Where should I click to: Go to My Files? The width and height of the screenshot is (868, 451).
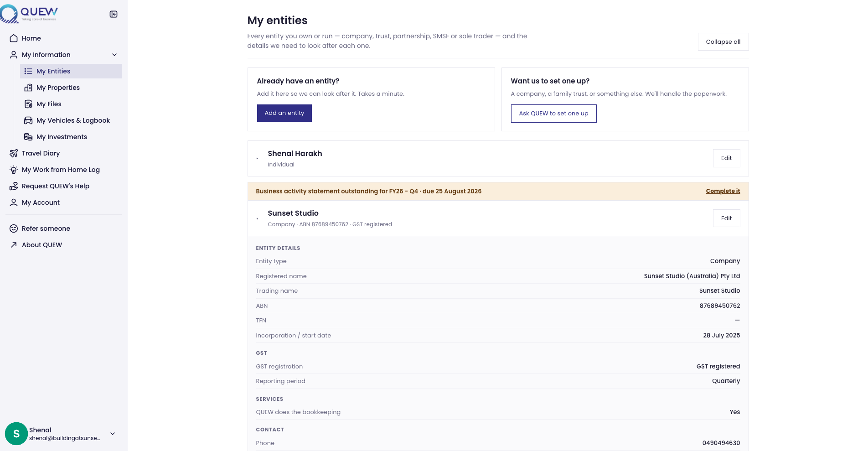coord(71,104)
